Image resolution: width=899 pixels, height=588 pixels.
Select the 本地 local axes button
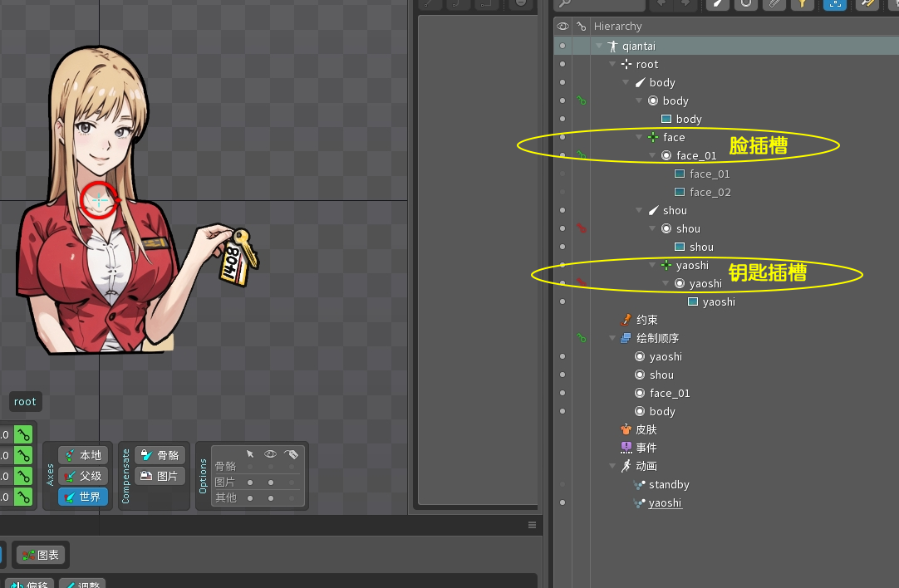83,455
